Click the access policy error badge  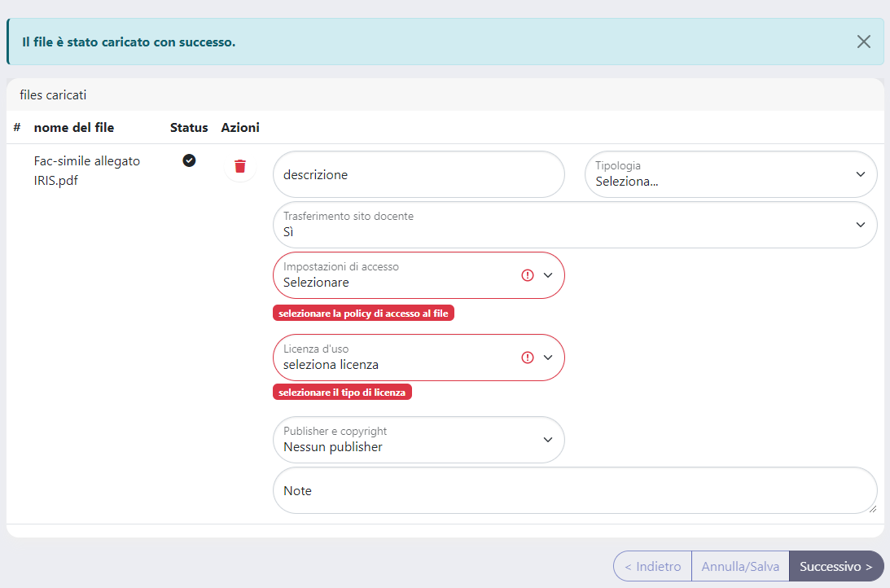pos(363,314)
